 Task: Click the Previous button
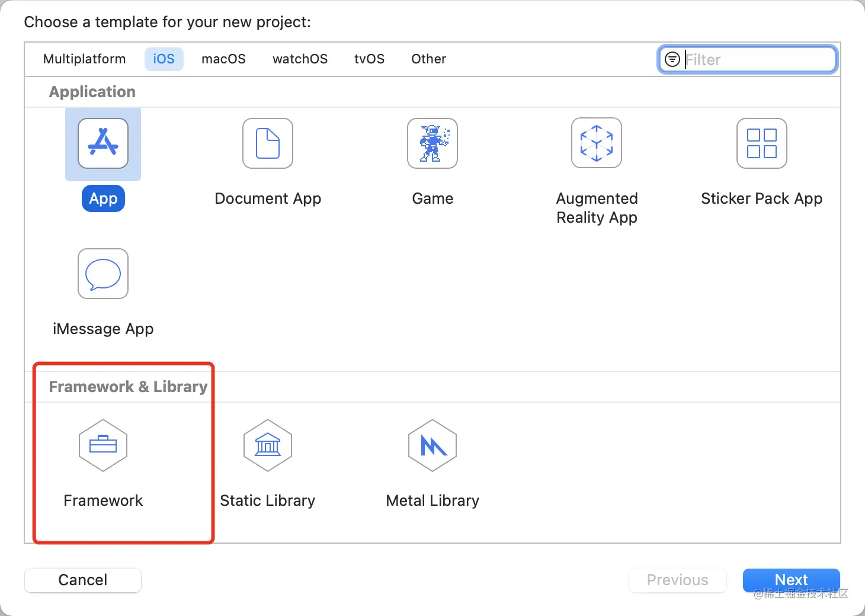point(678,580)
